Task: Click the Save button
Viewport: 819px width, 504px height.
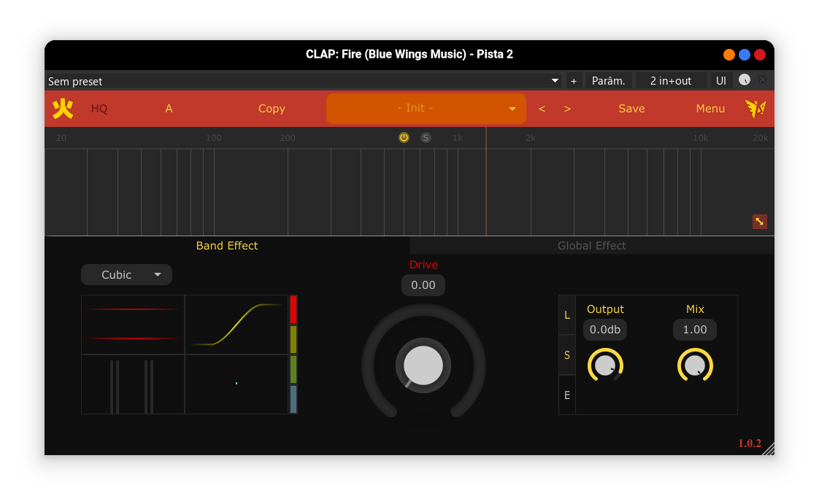Action: (x=631, y=109)
